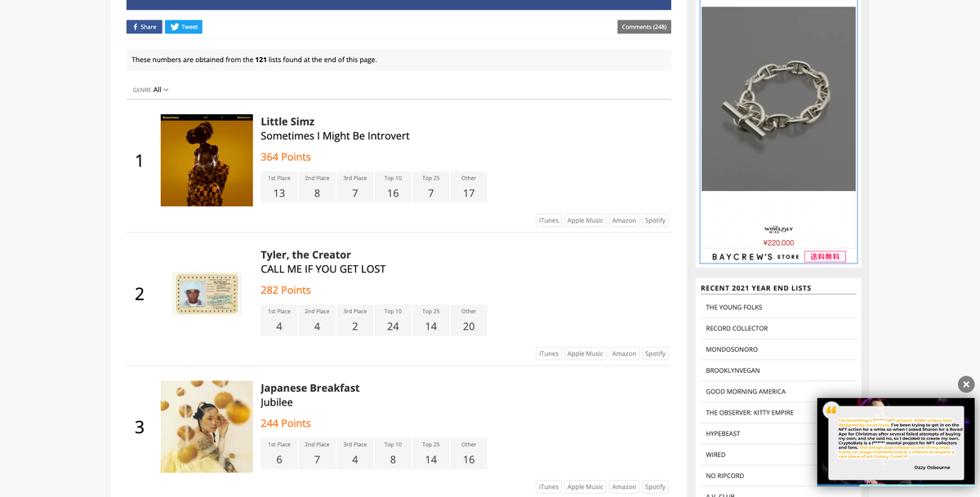Open the silver chain bracelet ad image
Image resolution: width=980 pixels, height=497 pixels.
tap(778, 99)
